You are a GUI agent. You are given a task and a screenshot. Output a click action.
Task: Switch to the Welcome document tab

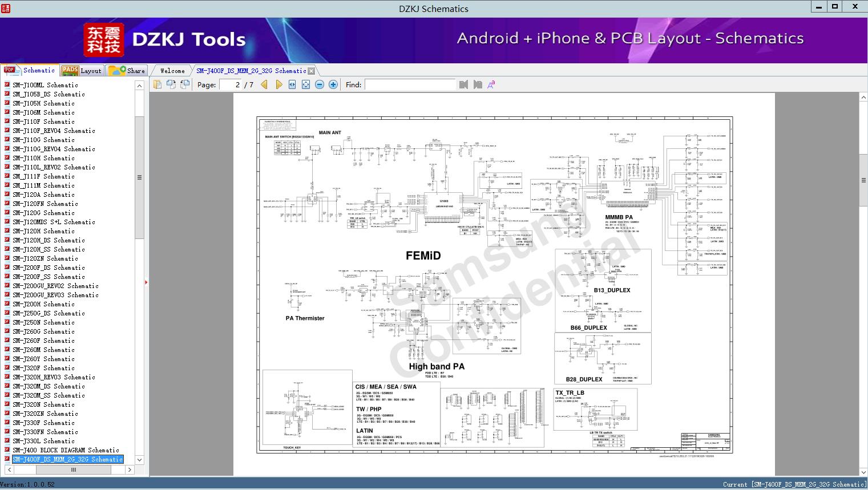click(172, 71)
